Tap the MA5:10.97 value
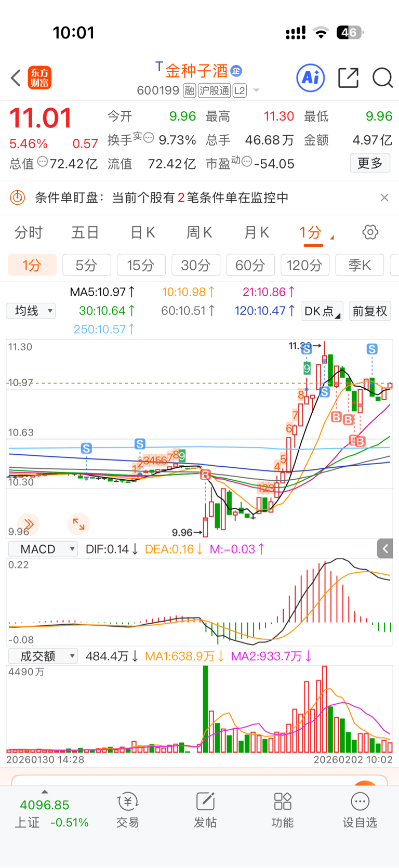 pos(102,292)
